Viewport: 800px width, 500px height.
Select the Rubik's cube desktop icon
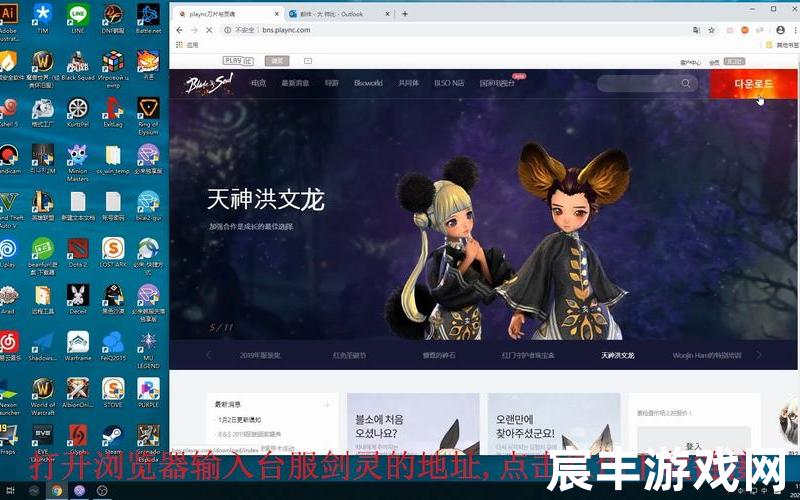(113, 65)
